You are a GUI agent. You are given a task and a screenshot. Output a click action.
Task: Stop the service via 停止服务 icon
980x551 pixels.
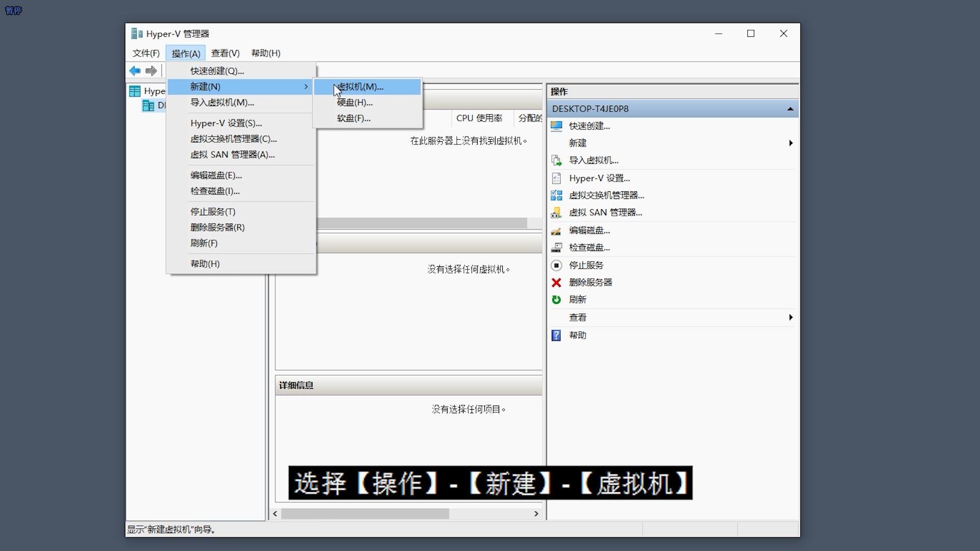[x=556, y=265]
